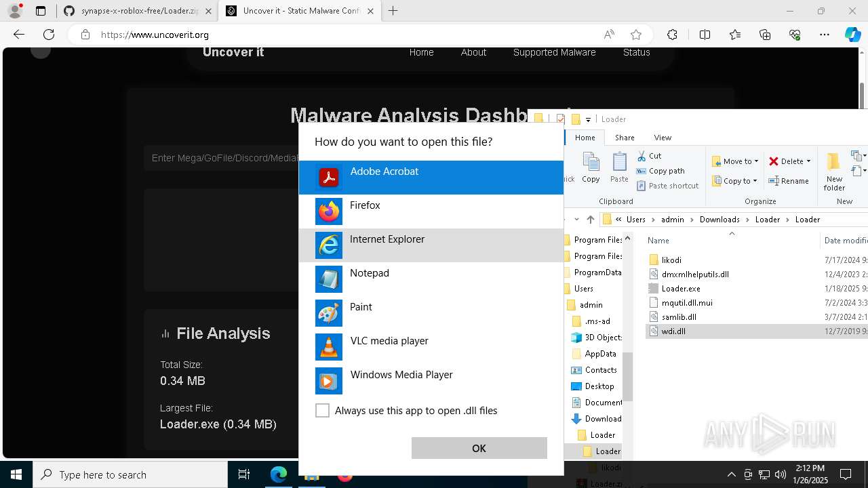The width and height of the screenshot is (868, 488).
Task: Click Downloads in the Explorer address path
Action: coord(719,220)
